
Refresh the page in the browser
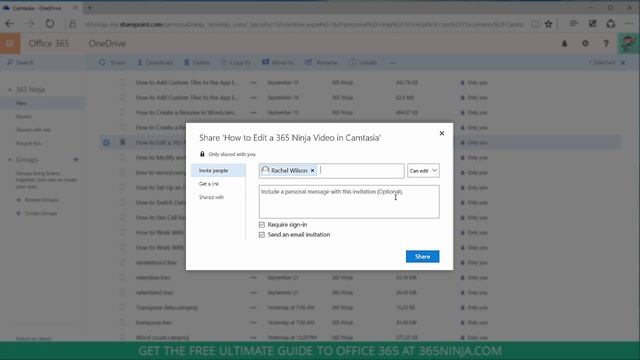[50, 24]
